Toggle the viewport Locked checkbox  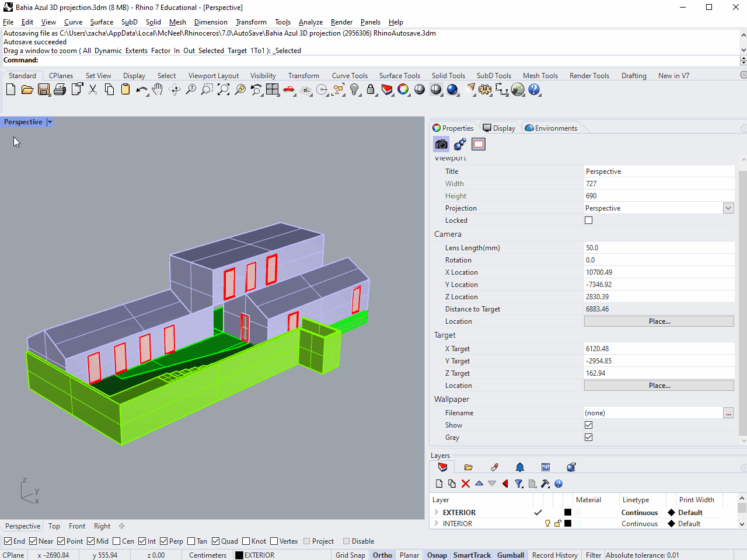coord(588,220)
